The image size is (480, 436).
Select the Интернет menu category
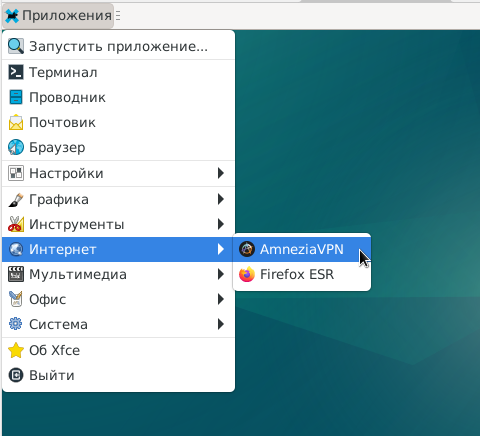tap(118, 249)
